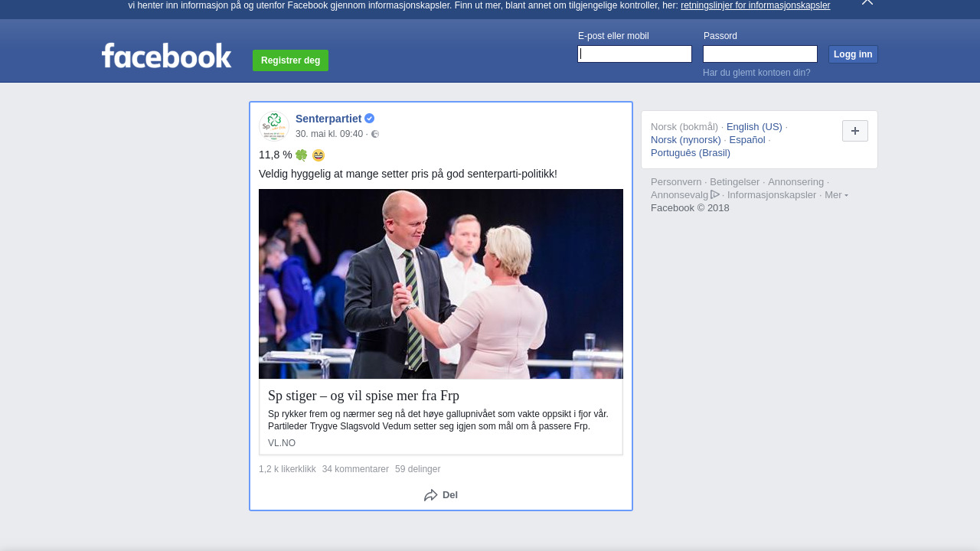View the 1,2 k likerklikk count
Viewport: 980px width, 551px height.
pos(287,469)
